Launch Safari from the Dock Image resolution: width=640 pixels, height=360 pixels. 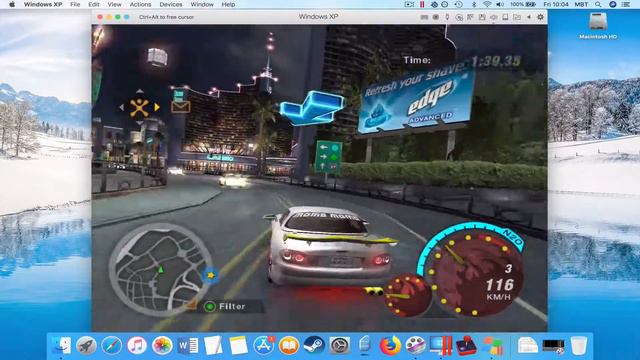coord(111,345)
